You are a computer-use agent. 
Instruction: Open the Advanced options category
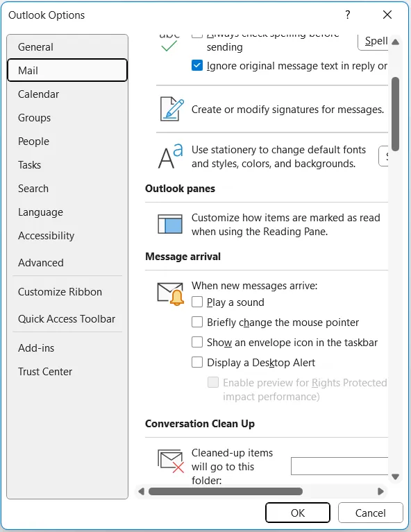[x=67, y=263]
